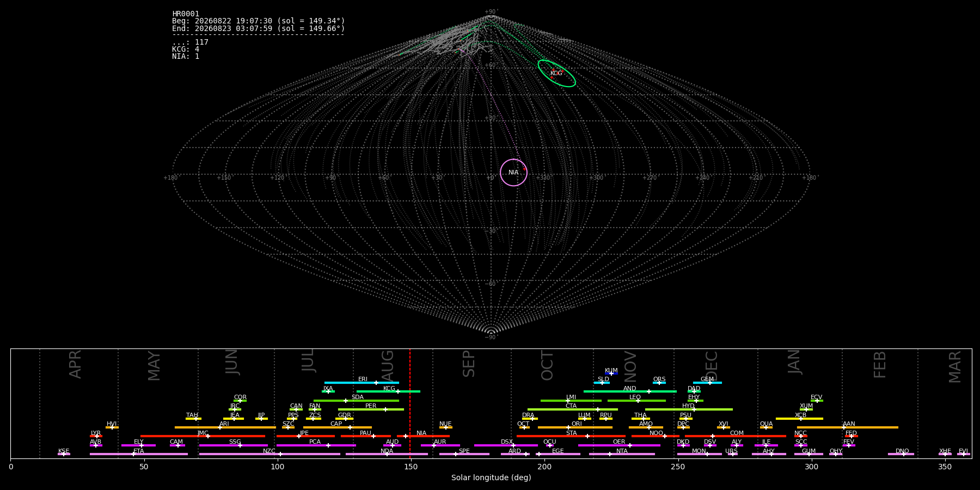The image size is (980, 490).
Task: Click the GEM shower label
Action: coord(707,379)
